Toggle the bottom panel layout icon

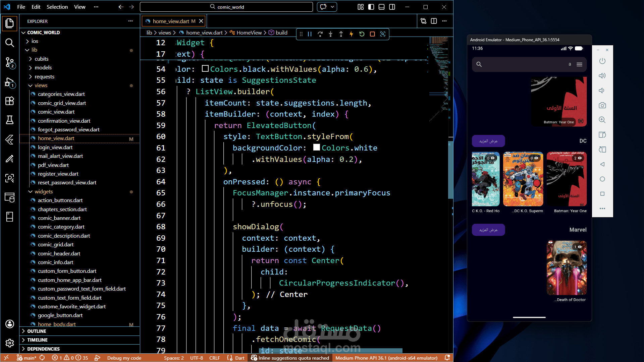click(381, 7)
